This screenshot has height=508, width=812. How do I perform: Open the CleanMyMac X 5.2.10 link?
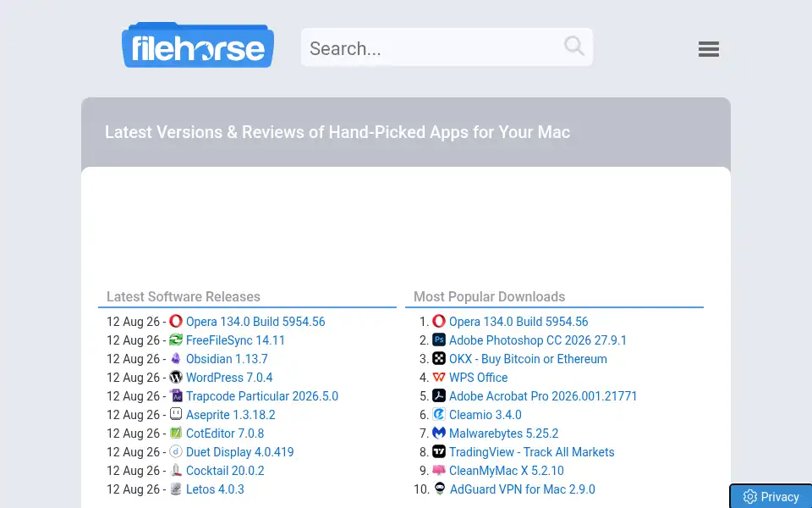pos(506,471)
